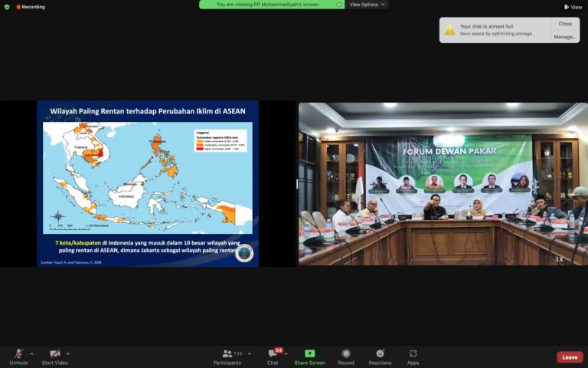This screenshot has height=368, width=588.
Task: Click the shared slide with ASEAN map
Action: (148, 184)
